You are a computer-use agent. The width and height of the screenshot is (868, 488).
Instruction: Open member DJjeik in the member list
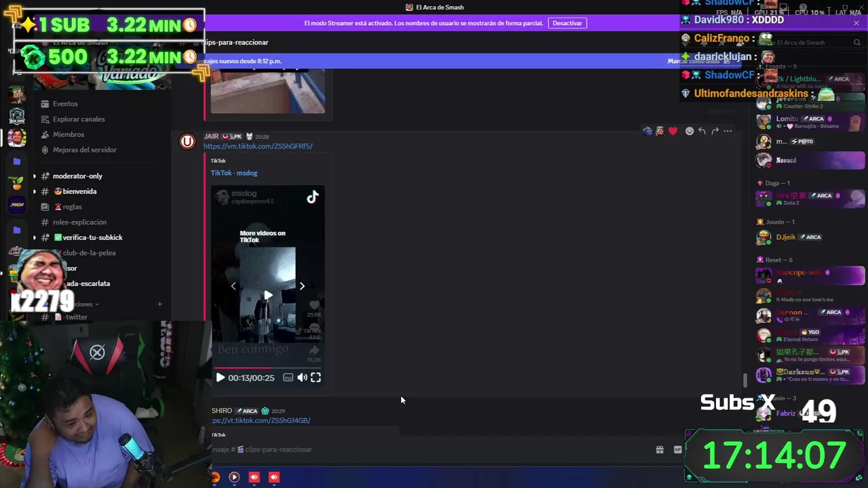pos(810,237)
